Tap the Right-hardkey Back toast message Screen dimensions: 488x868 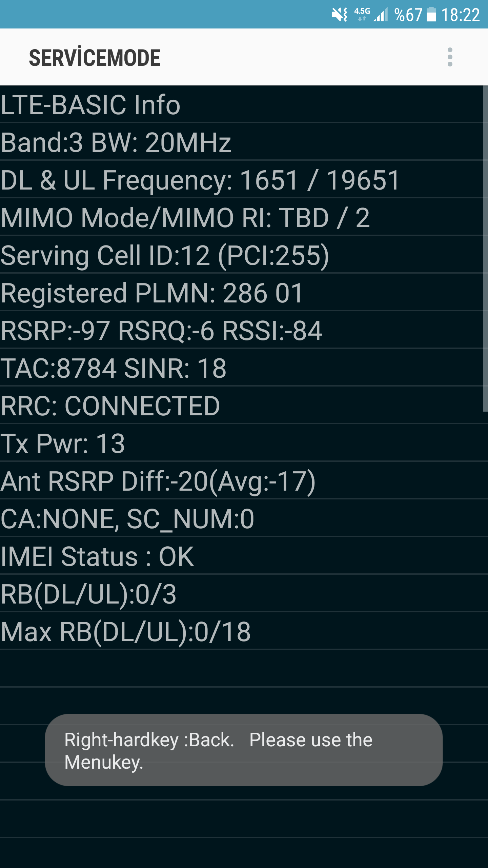pos(244,750)
